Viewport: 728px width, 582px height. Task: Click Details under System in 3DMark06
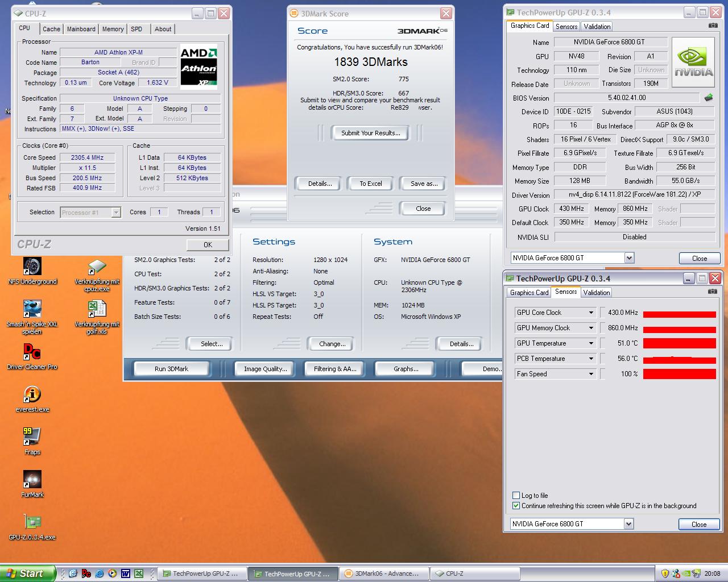click(x=462, y=344)
